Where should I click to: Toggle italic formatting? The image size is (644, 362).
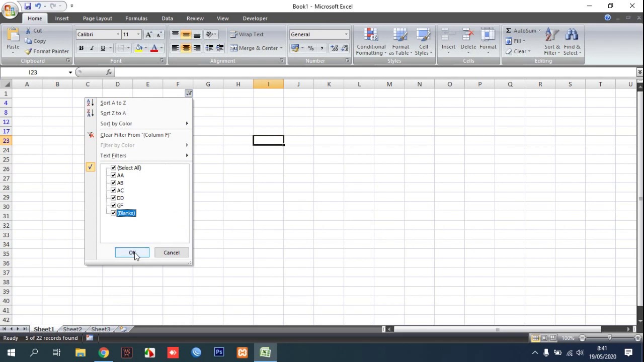pyautogui.click(x=92, y=48)
